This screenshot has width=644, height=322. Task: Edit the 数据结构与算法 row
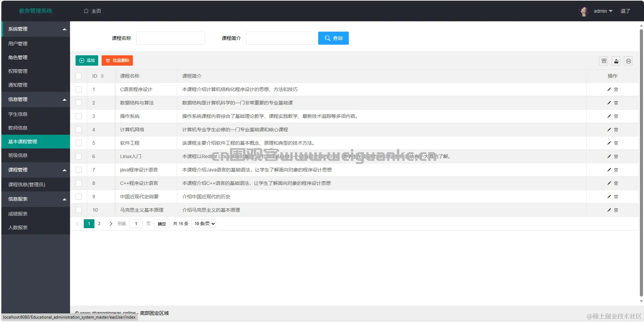pos(609,103)
